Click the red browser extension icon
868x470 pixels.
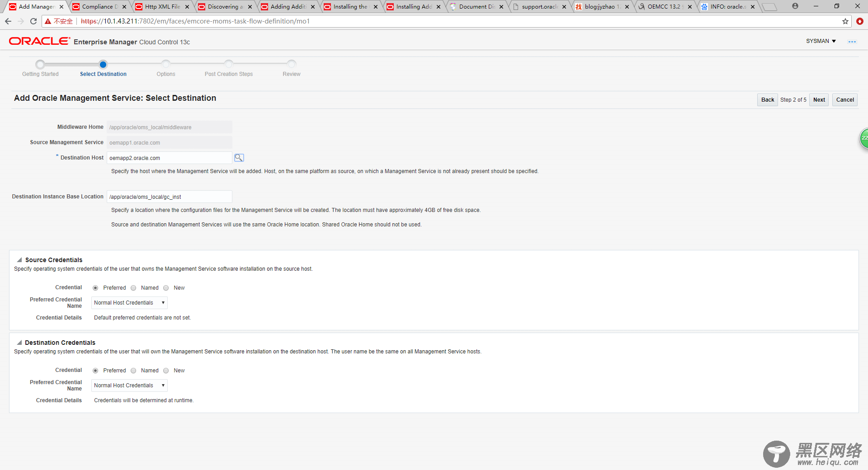pyautogui.click(x=860, y=21)
